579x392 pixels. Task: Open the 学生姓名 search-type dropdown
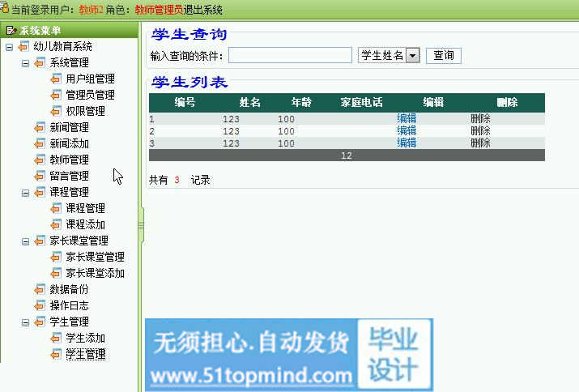[412, 56]
